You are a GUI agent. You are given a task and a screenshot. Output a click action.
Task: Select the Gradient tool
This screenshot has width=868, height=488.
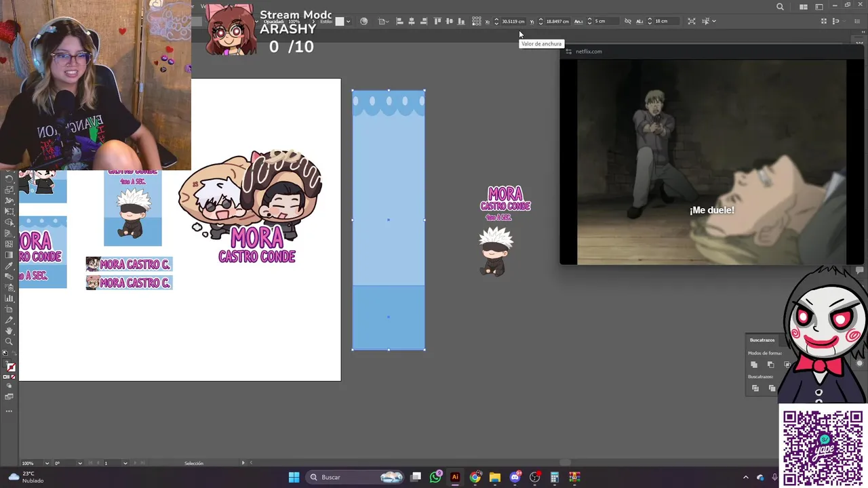click(x=9, y=255)
